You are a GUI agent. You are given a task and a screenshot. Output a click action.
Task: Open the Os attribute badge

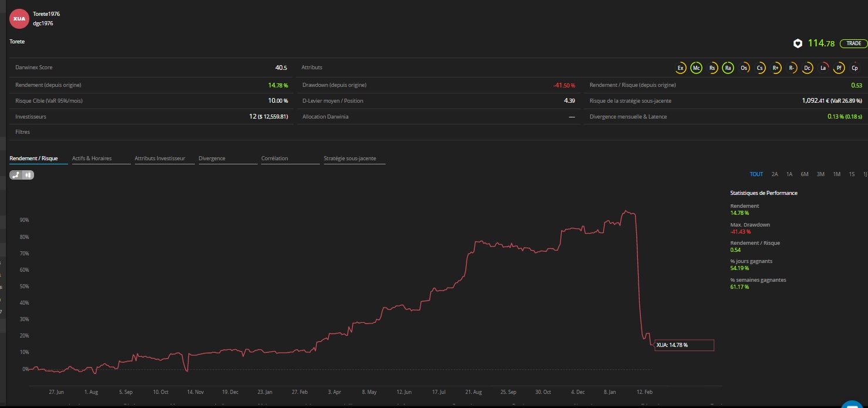click(x=744, y=68)
